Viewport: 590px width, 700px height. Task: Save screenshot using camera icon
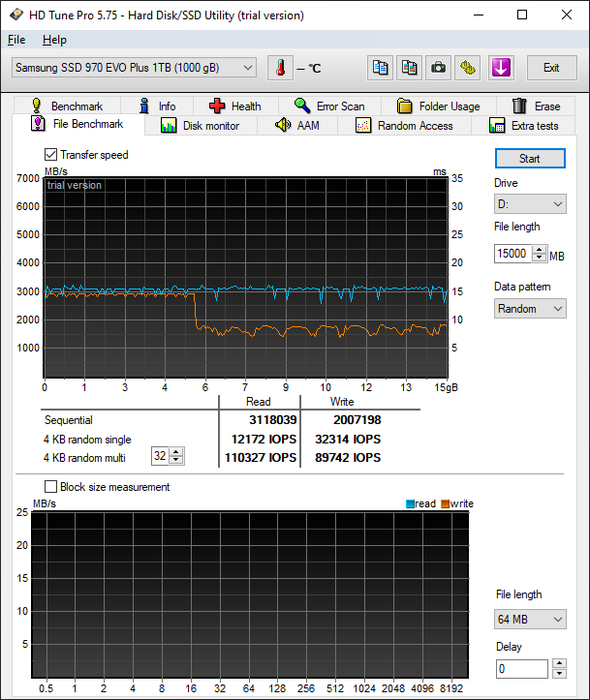pyautogui.click(x=438, y=68)
